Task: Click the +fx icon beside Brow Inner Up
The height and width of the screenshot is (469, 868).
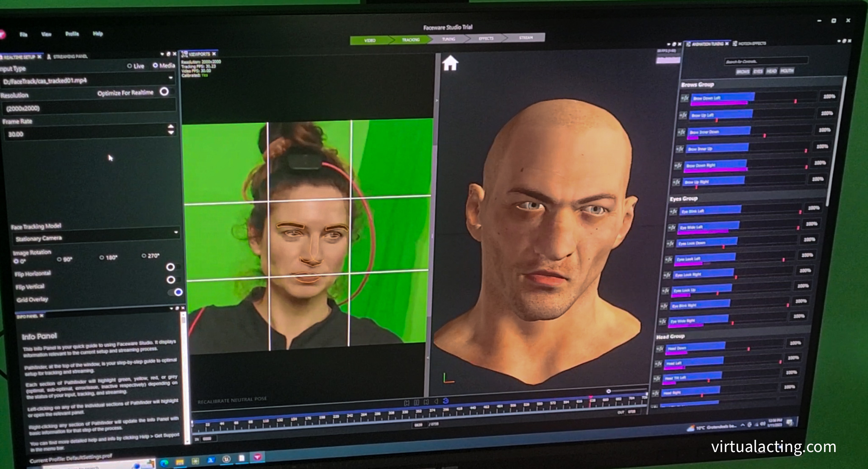Action: (679, 149)
